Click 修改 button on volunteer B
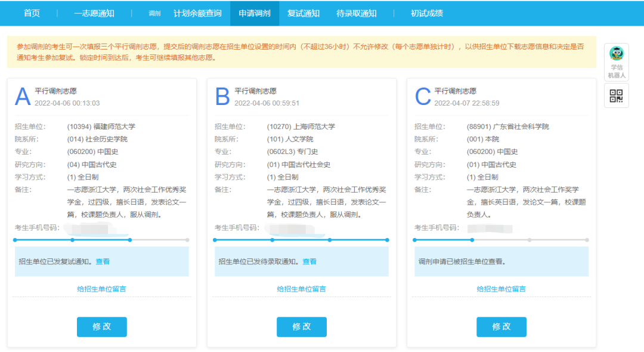 tap(301, 327)
